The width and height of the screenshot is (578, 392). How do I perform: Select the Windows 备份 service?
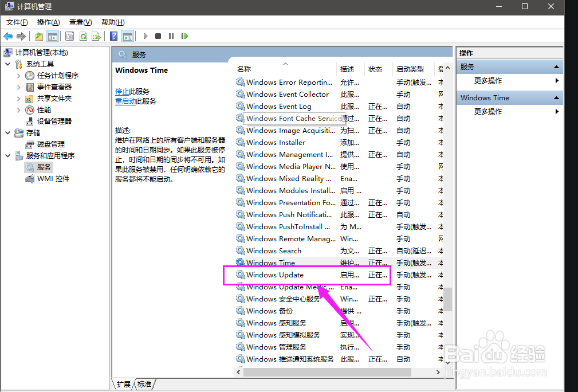pyautogui.click(x=340, y=311)
